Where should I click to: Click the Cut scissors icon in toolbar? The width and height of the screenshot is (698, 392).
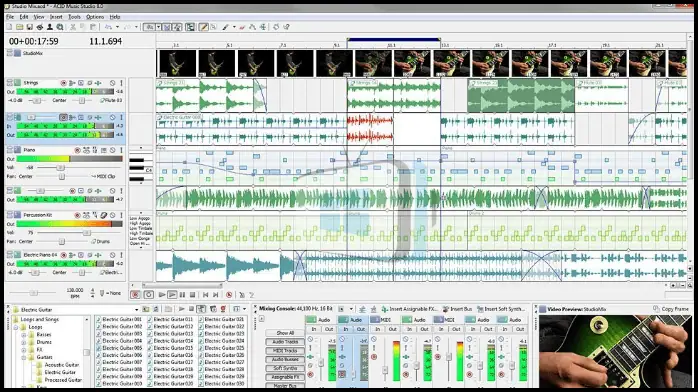[73, 27]
